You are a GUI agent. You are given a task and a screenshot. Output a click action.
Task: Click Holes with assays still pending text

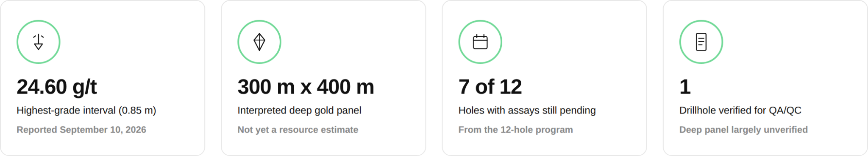pos(527,111)
